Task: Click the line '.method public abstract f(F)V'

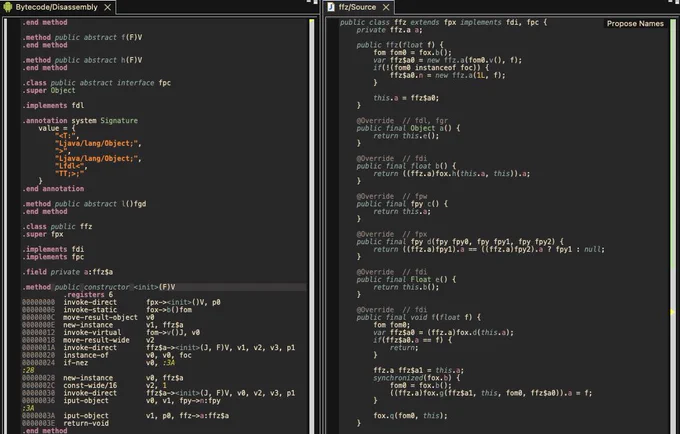Action: (82, 37)
